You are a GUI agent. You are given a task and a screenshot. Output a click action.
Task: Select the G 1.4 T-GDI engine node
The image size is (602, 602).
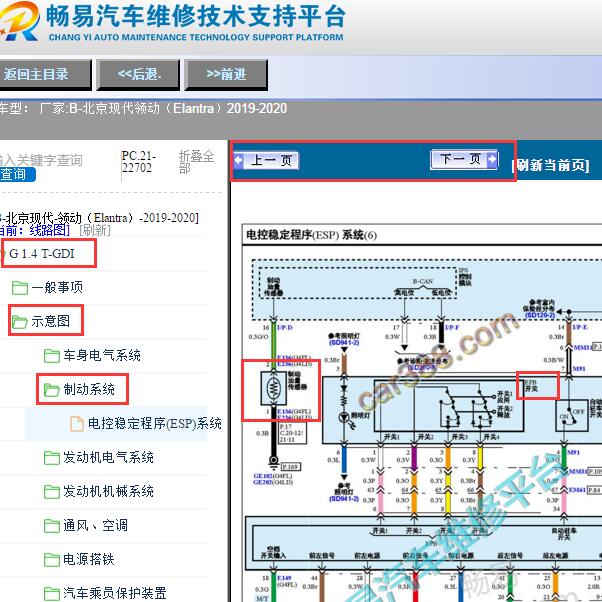41,253
